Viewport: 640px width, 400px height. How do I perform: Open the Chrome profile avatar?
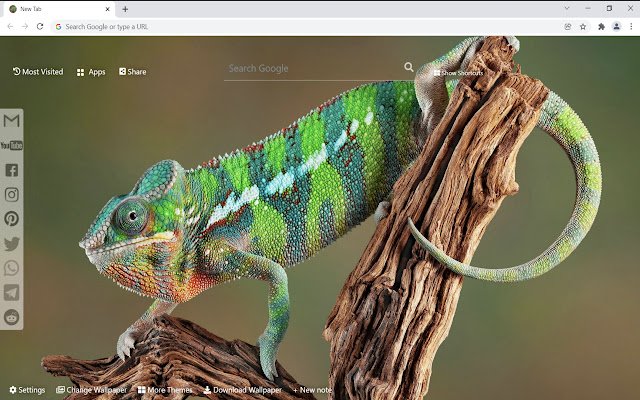click(x=616, y=27)
